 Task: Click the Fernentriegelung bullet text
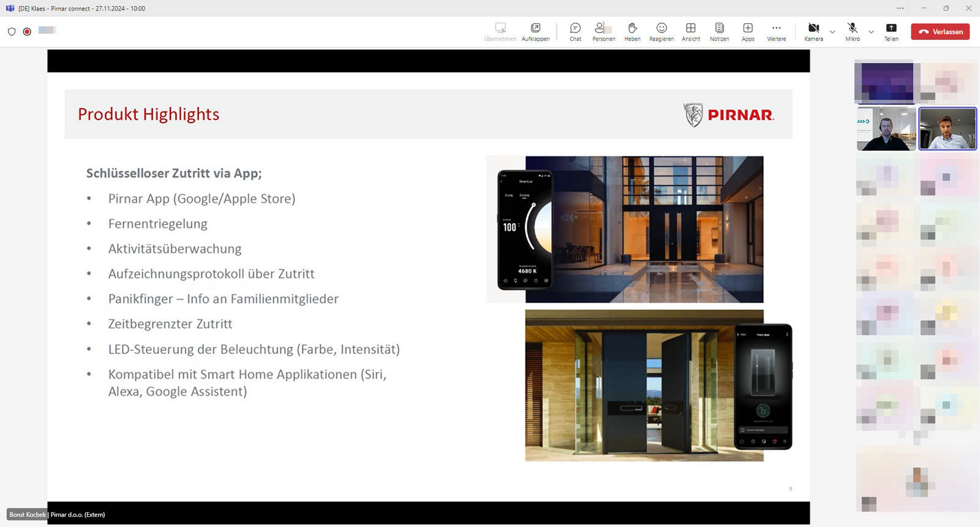[x=157, y=224]
